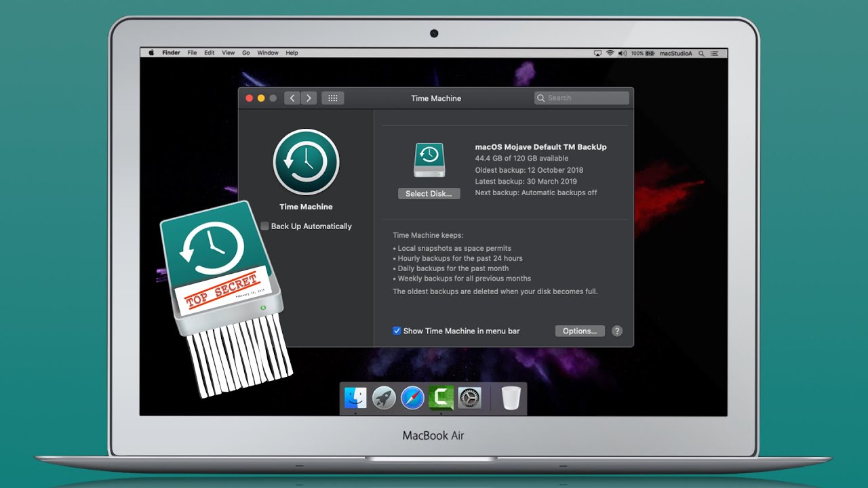
Task: Open the Trash in the Dock
Action: coord(511,398)
